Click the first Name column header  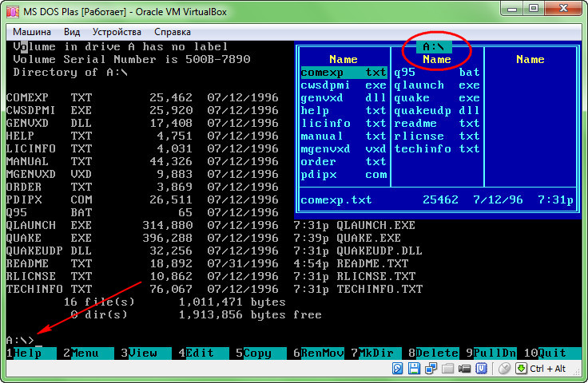(344, 59)
